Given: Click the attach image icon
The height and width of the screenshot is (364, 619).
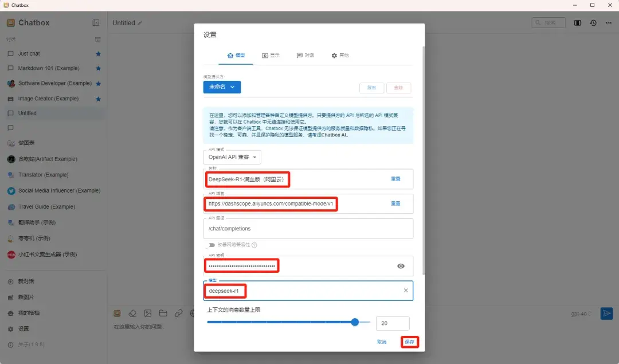Looking at the screenshot, I should [148, 314].
